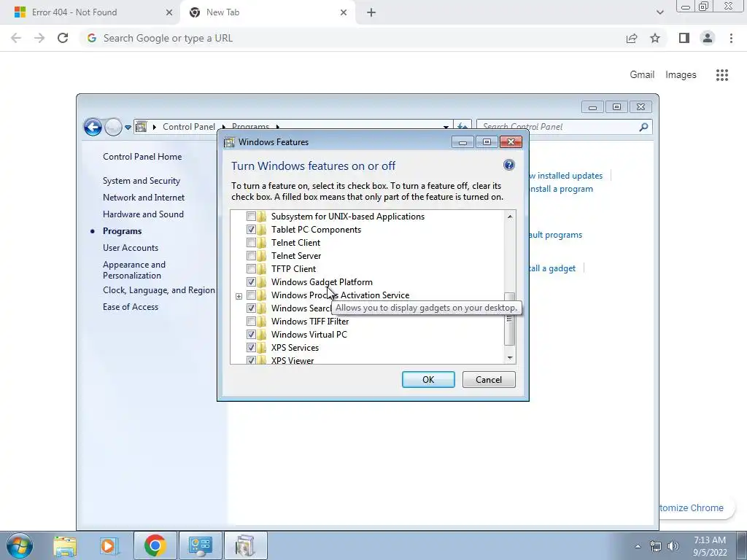Go to Control Panel Home
This screenshot has width=747, height=560.
(x=142, y=157)
